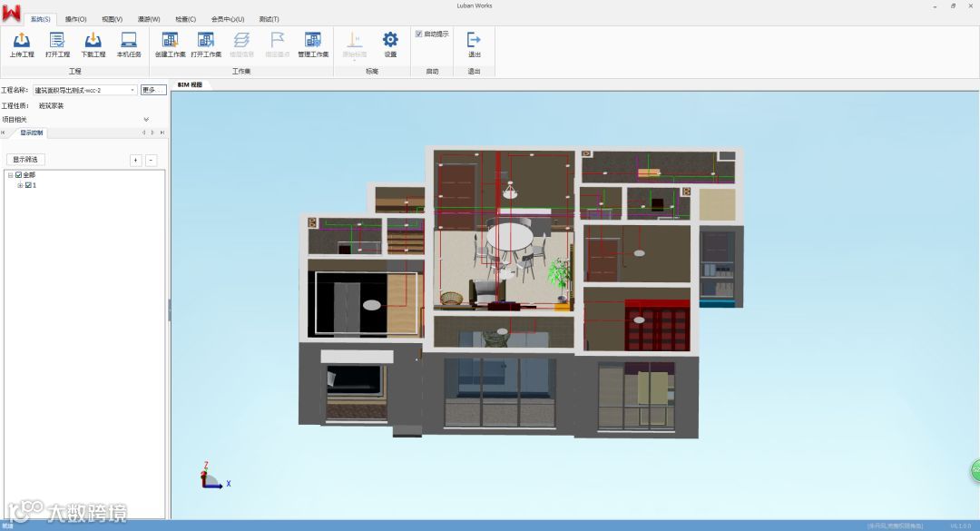Open the 视图(V) ribbon tab
The width and height of the screenshot is (980, 531).
113,19
